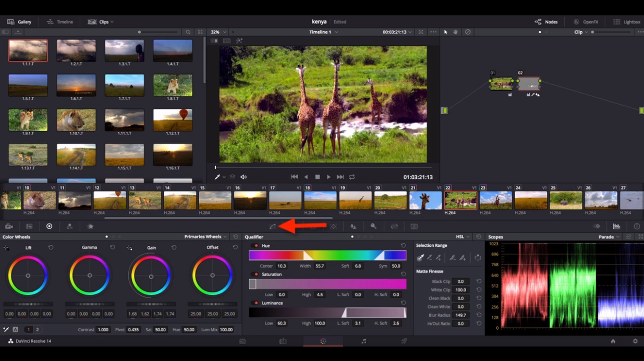Image resolution: width=644 pixels, height=361 pixels.
Task: Click the Luminance range bar
Action: click(327, 313)
